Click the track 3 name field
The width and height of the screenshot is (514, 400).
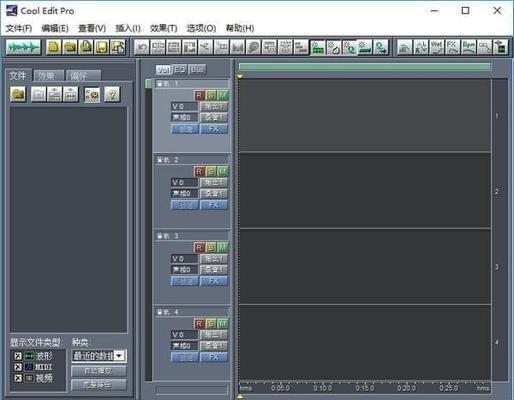pos(192,236)
